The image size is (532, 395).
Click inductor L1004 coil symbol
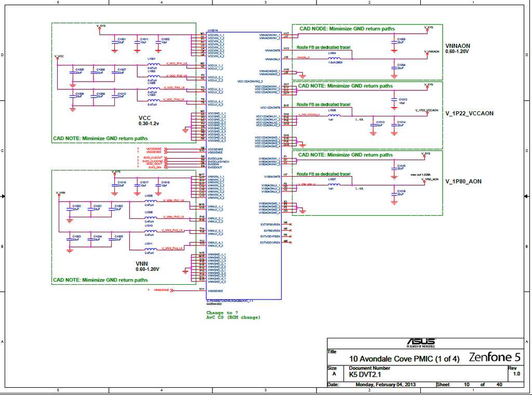(x=334, y=58)
